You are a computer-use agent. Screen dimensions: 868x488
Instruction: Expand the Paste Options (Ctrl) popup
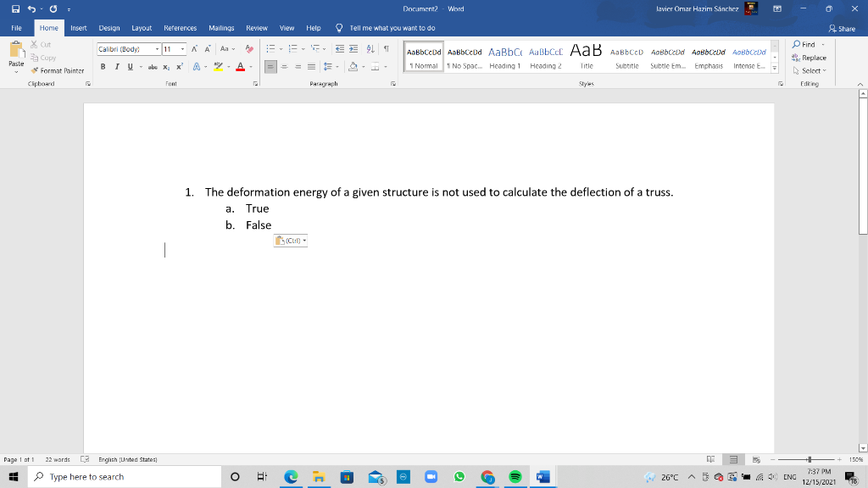coord(290,241)
